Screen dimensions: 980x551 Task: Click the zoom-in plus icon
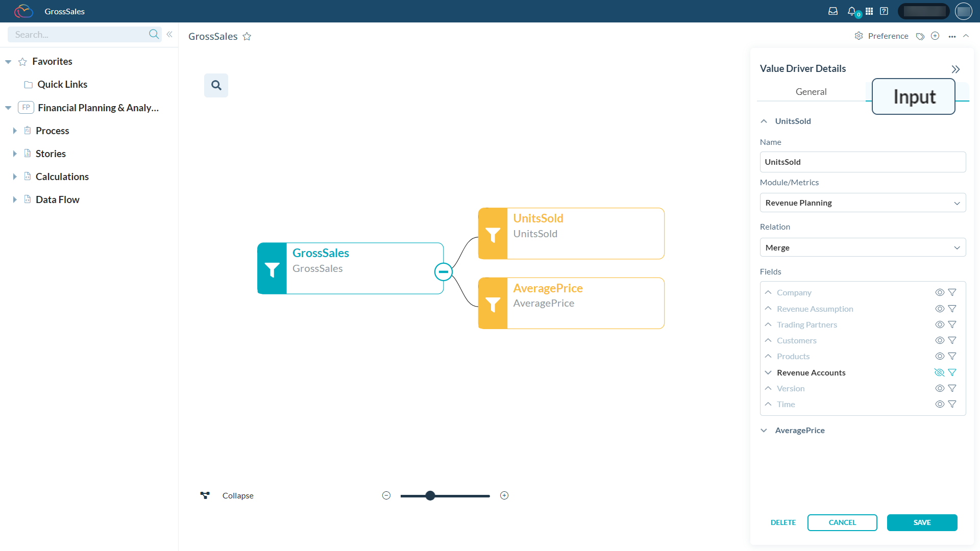(504, 495)
